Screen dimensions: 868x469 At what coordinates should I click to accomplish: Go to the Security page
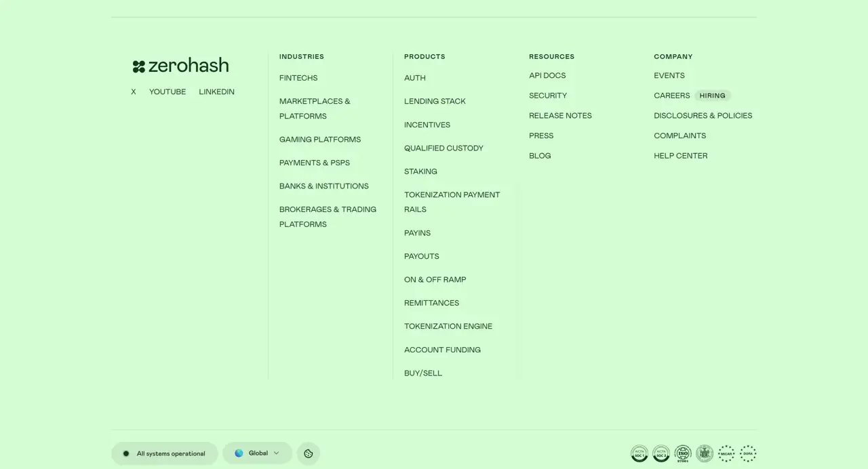pyautogui.click(x=548, y=96)
